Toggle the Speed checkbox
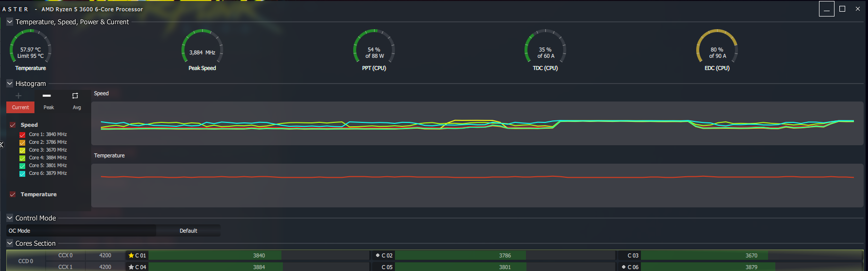This screenshot has width=868, height=271. [x=13, y=125]
